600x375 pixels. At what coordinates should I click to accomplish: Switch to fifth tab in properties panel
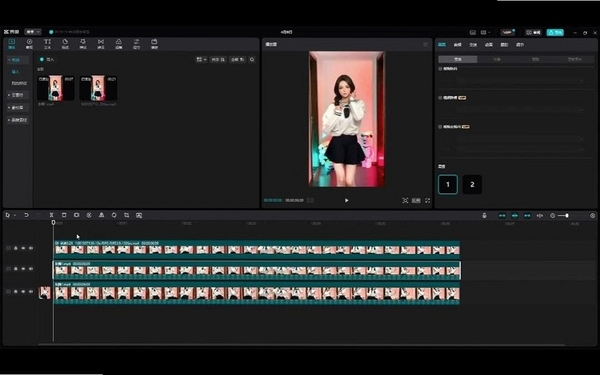[504, 45]
